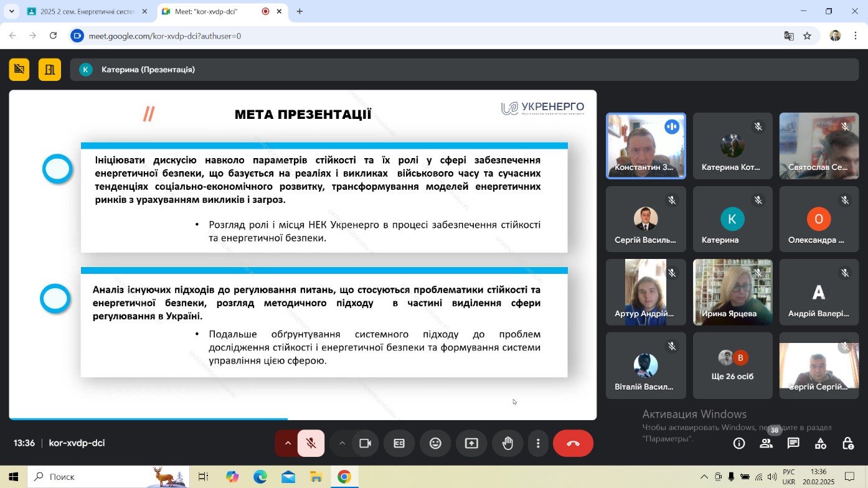
Task: Expand video settings arrow beside camera
Action: point(342,443)
